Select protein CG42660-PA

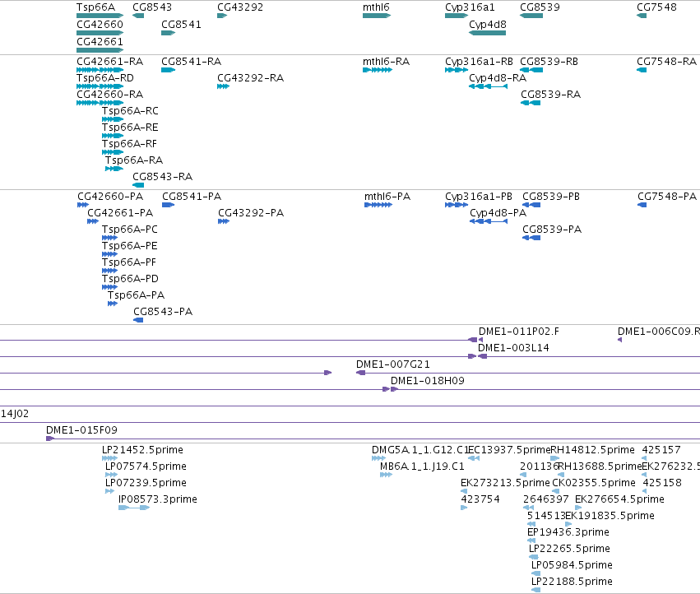[83, 205]
